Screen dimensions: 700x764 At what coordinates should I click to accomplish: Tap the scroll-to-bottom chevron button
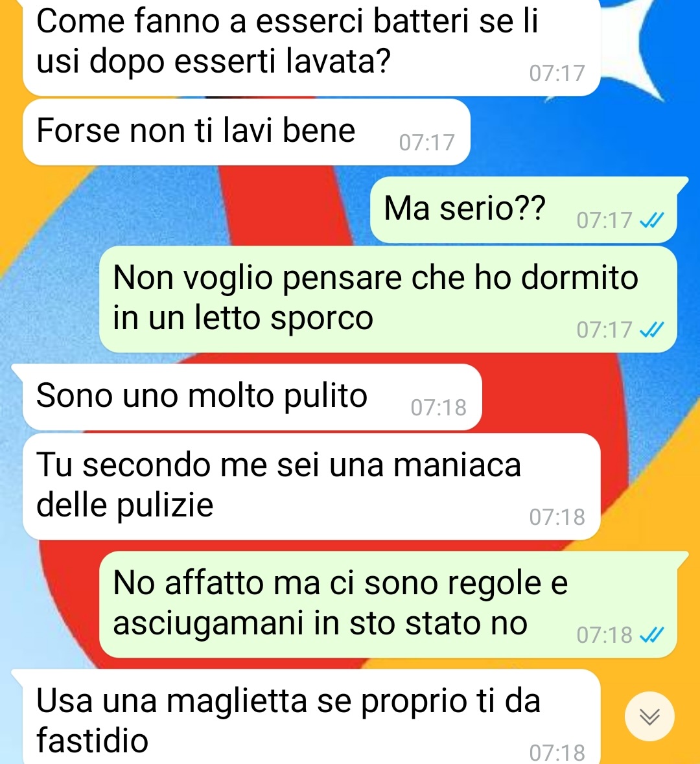650,716
